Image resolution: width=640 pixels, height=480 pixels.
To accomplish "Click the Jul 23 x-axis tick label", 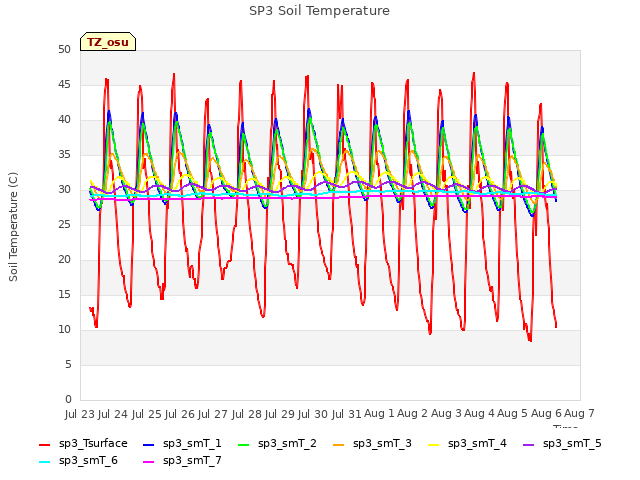I will (80, 414).
